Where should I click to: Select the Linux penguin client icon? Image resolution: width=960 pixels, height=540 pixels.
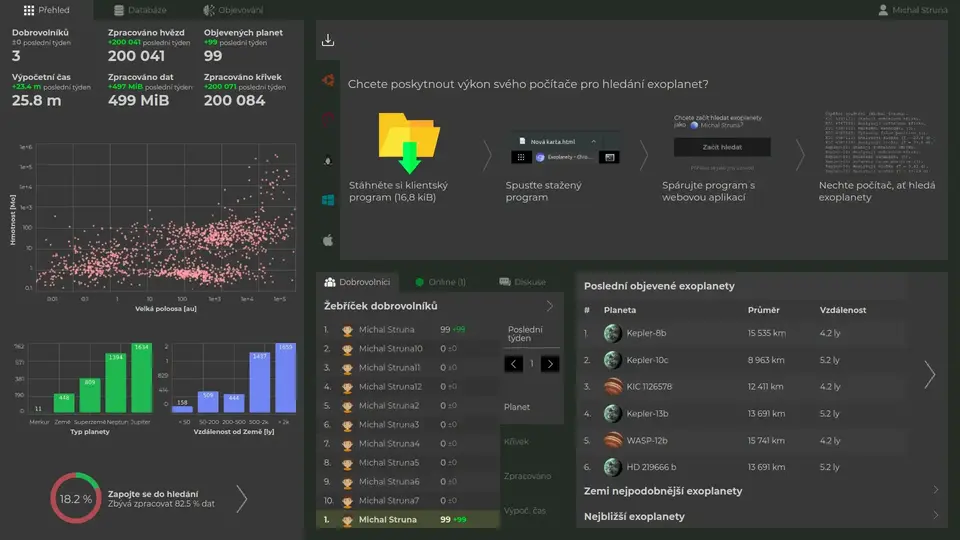[x=328, y=160]
